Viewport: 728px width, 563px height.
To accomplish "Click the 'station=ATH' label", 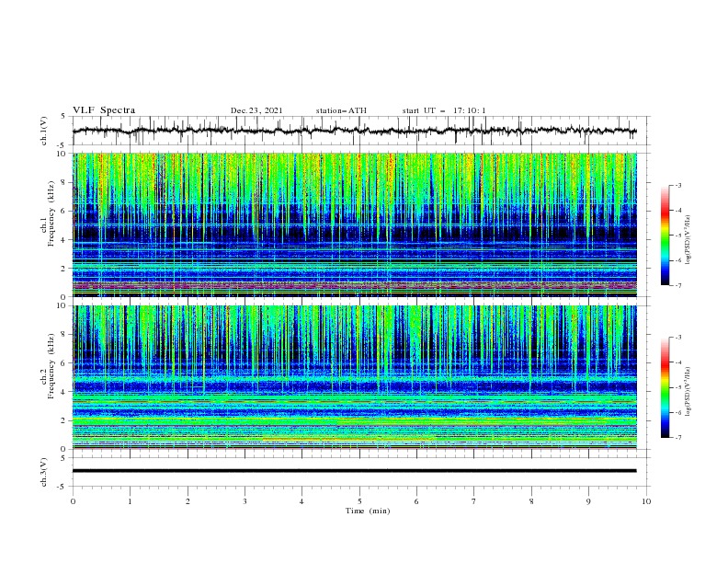I will click(341, 110).
